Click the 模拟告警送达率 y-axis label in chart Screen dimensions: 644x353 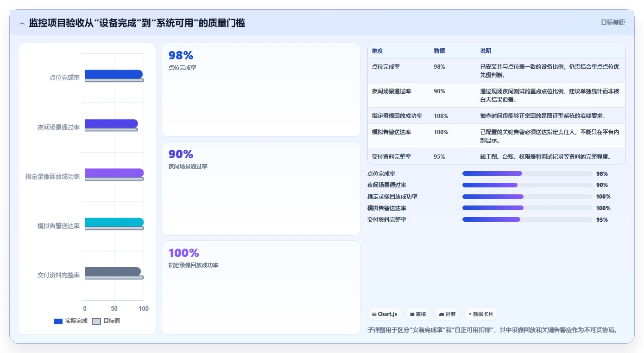58,226
